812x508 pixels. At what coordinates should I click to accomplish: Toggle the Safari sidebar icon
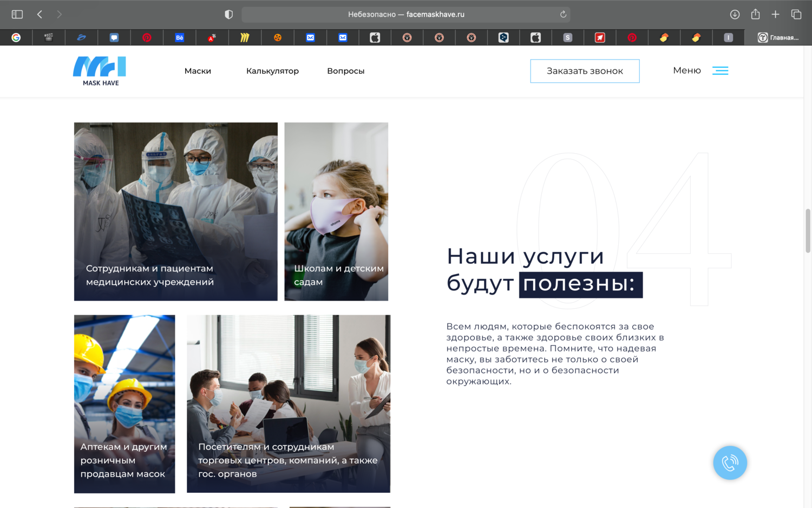click(17, 15)
